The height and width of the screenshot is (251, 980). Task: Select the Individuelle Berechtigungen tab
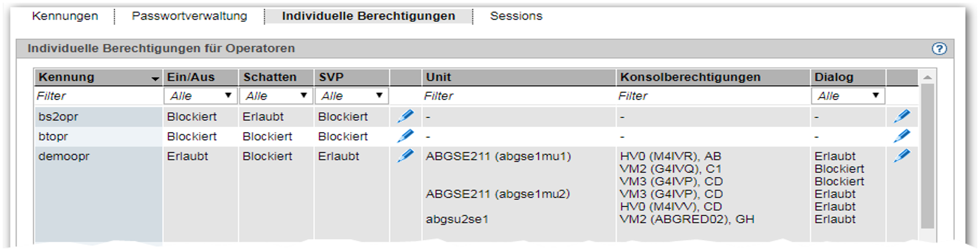[x=369, y=16]
